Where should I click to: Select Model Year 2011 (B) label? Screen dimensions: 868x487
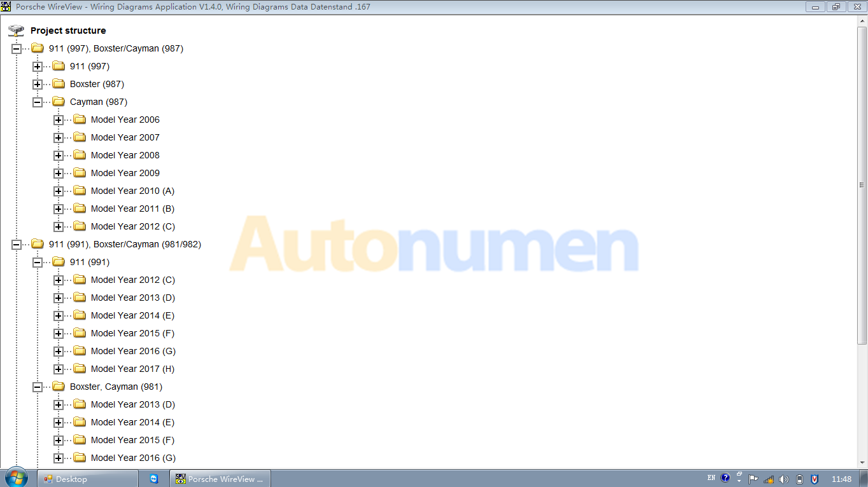coord(132,209)
